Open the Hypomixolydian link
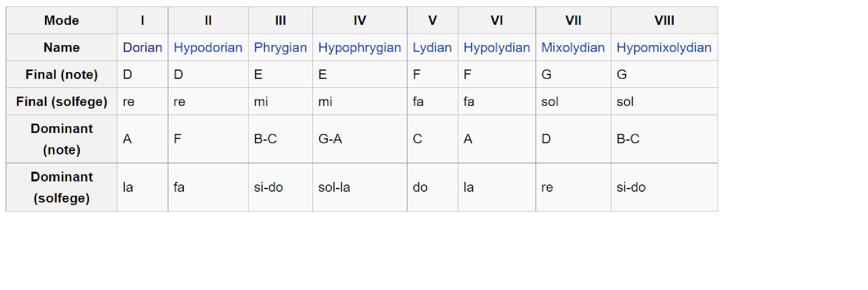The width and height of the screenshot is (868, 290). 663,47
